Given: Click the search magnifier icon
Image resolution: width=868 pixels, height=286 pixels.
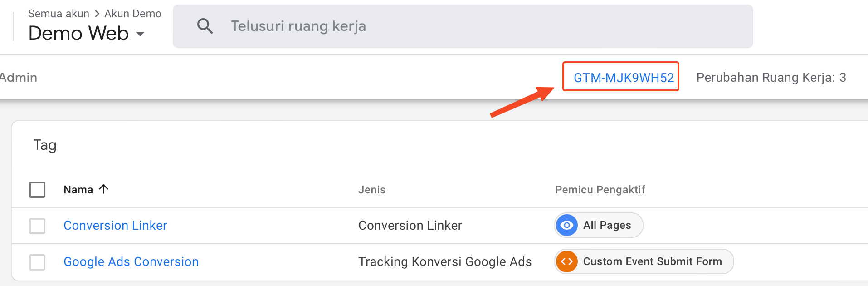Looking at the screenshot, I should coord(205,26).
